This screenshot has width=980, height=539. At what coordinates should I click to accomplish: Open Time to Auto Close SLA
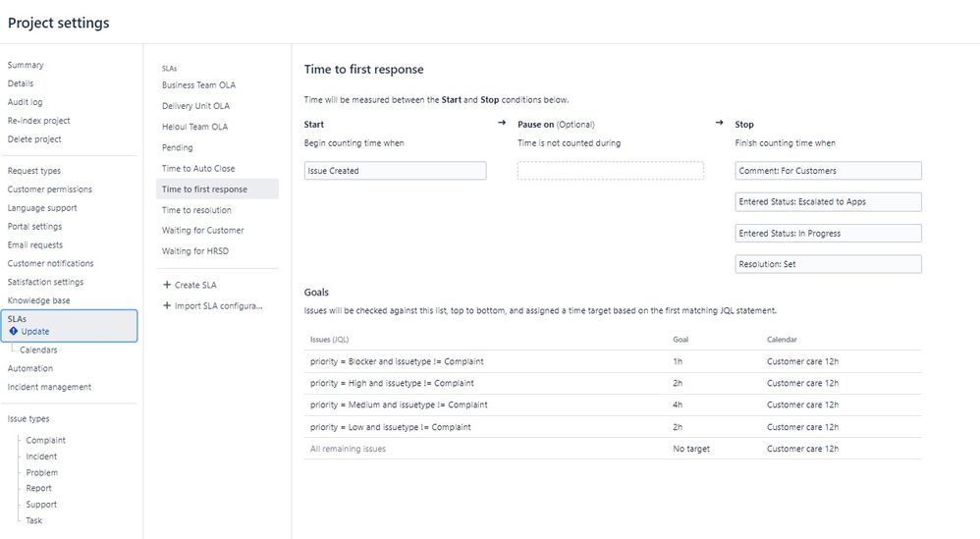pyautogui.click(x=198, y=168)
